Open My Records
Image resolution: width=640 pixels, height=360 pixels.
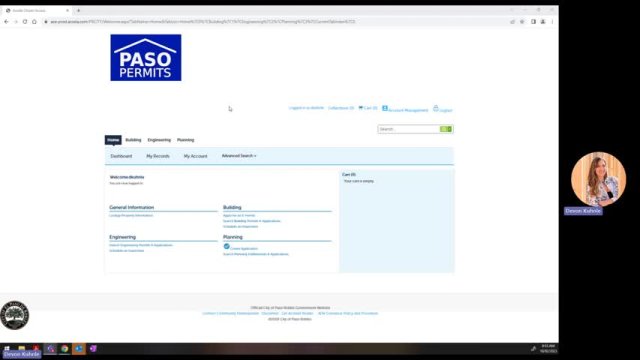point(158,156)
